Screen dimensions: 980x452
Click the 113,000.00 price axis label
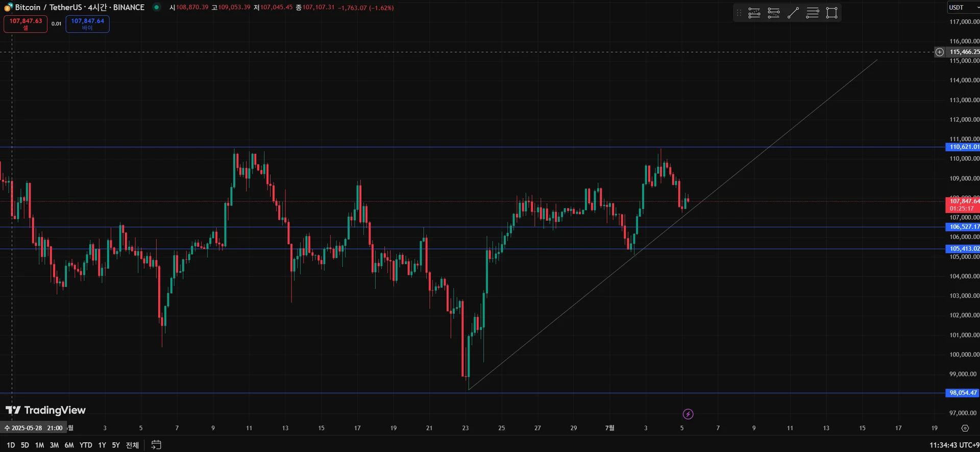coord(964,100)
